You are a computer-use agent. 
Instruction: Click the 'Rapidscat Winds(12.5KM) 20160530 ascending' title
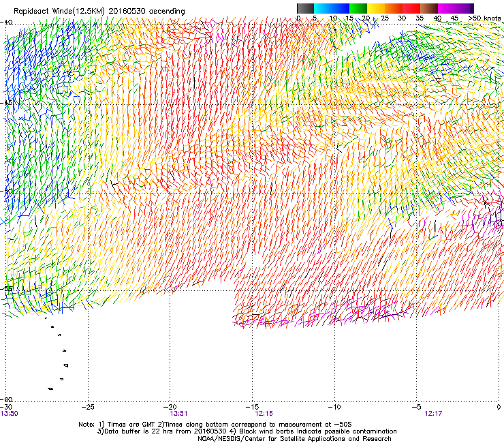(99, 12)
